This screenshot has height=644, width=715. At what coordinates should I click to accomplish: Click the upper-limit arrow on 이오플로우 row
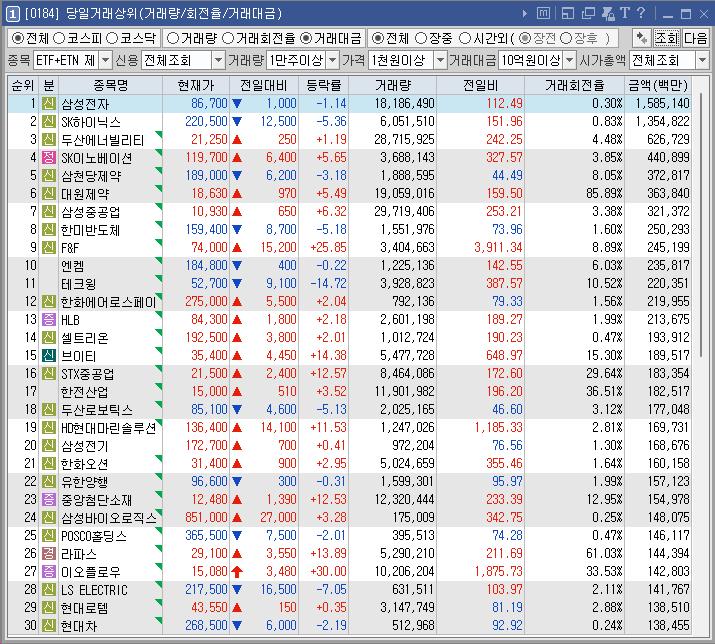tap(237, 571)
